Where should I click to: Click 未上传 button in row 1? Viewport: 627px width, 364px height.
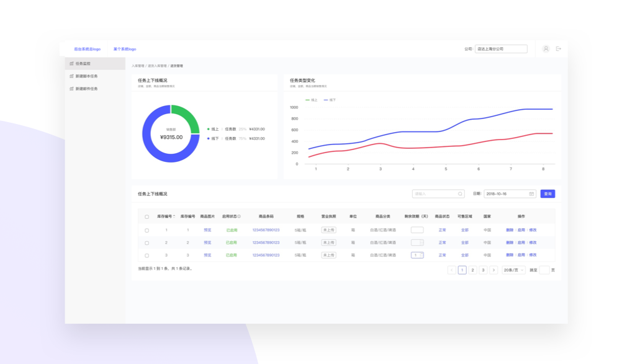(328, 230)
